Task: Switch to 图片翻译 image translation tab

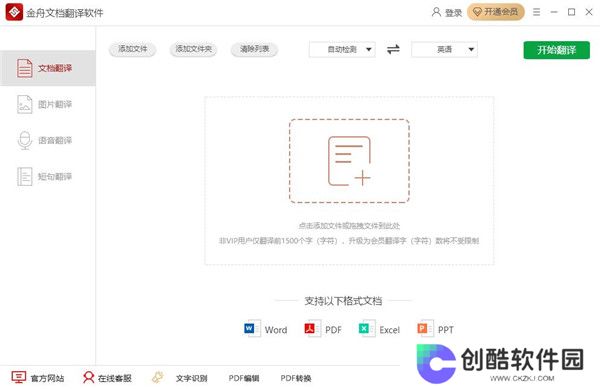Action: tap(48, 104)
